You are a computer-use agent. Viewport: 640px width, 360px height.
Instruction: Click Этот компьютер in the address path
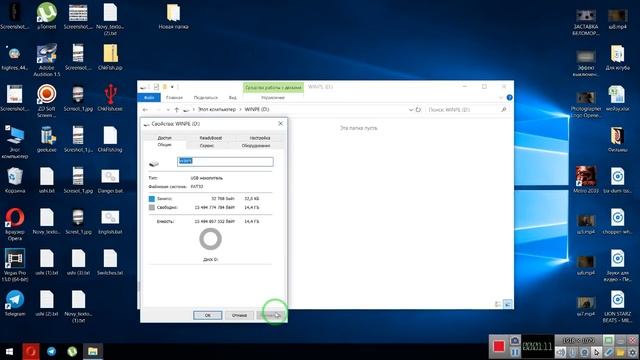point(217,110)
